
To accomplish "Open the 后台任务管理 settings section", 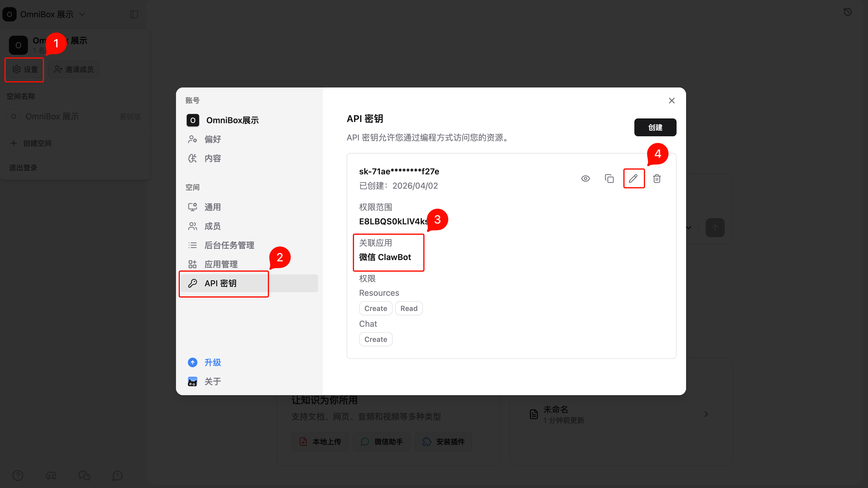I will (x=229, y=245).
